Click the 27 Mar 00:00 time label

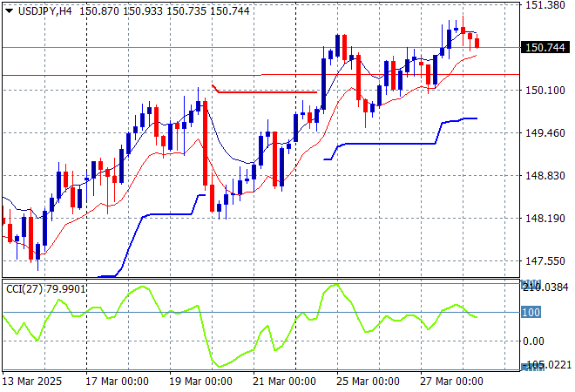(451, 382)
